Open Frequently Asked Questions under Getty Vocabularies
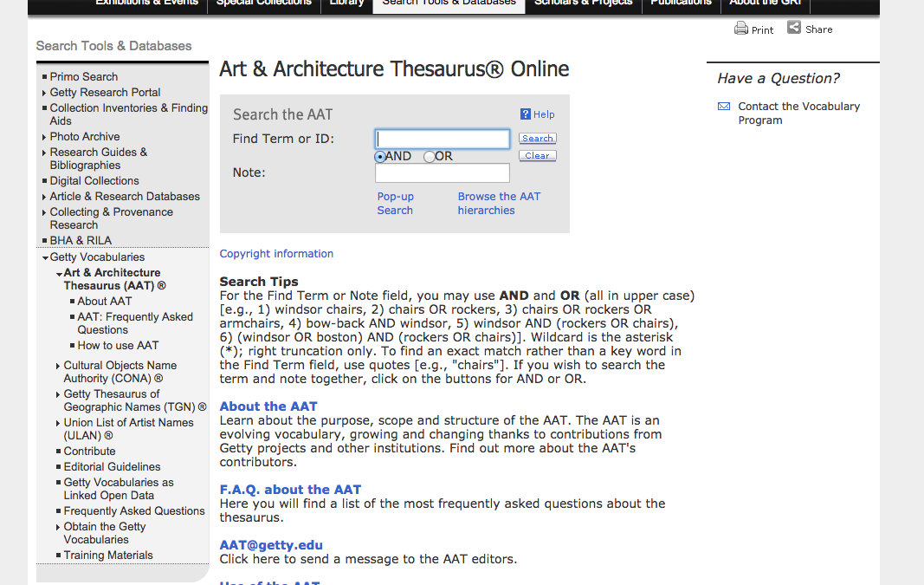This screenshot has height=585, width=924. [134, 511]
